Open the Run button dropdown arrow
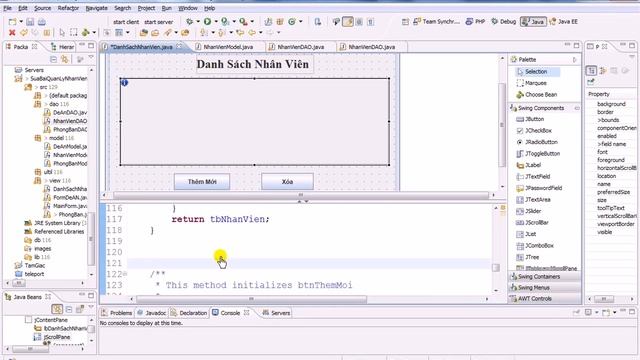This screenshot has height=360, width=640. [216, 21]
